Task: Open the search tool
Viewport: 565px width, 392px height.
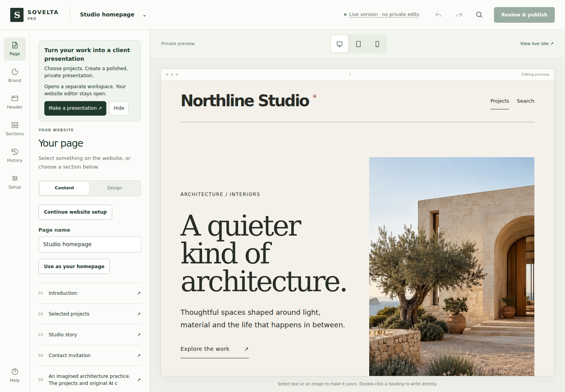Action: (479, 15)
